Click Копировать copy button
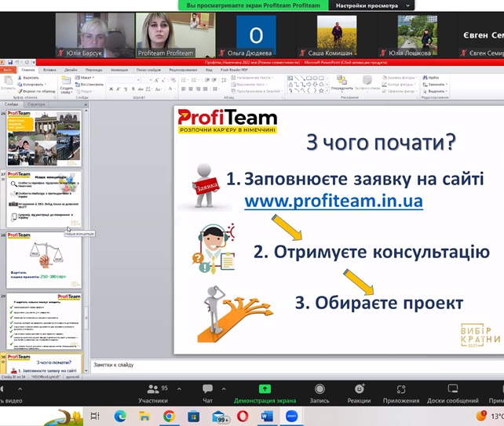 click(x=31, y=85)
